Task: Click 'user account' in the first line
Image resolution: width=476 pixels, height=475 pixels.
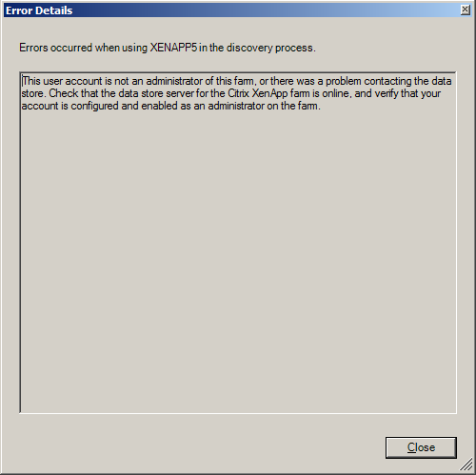Action: (72, 81)
